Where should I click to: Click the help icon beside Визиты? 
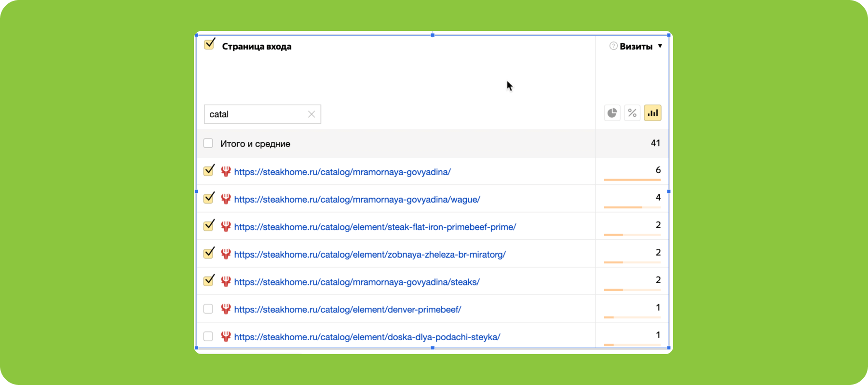click(613, 46)
